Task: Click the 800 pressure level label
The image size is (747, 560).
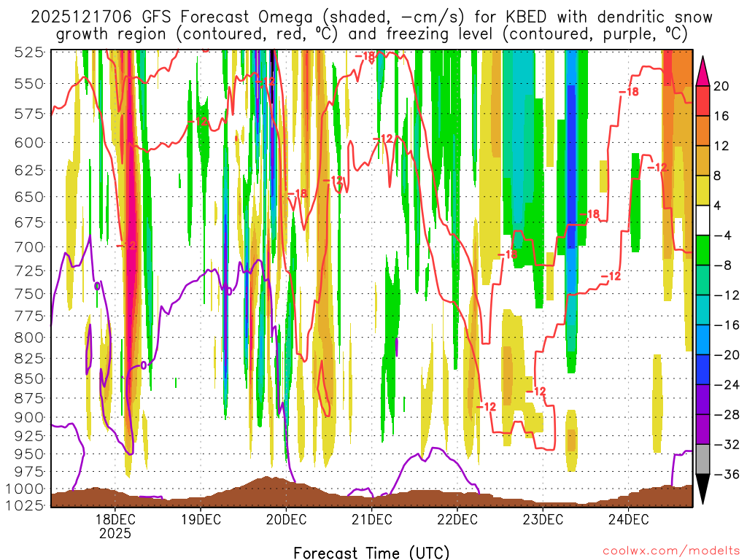Action: point(29,338)
